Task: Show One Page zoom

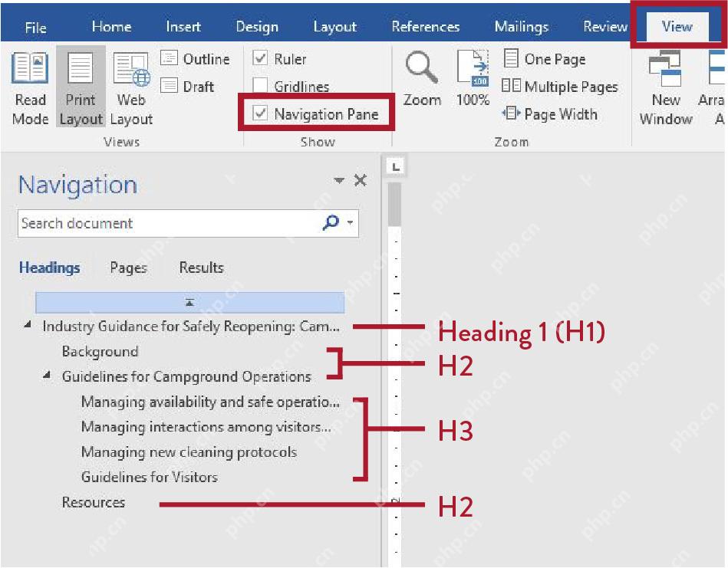Action: 544,59
